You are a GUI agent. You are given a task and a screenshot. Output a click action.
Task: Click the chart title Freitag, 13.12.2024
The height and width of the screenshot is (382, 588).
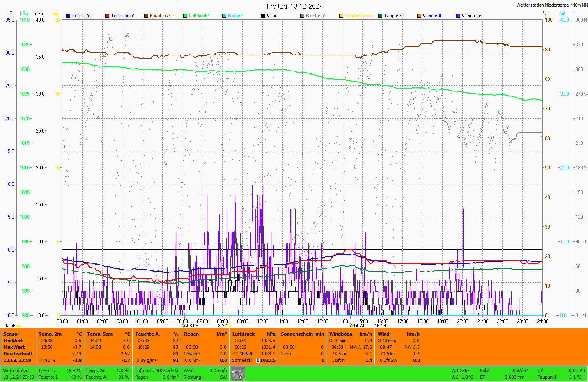[294, 6]
